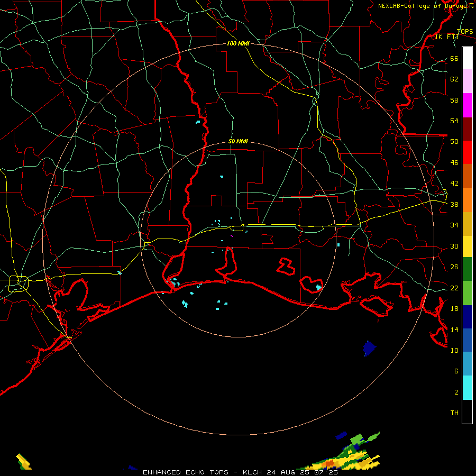This screenshot has height=476, width=476.
Task: Click the navy blue legend swatch
Action: pos(467,317)
